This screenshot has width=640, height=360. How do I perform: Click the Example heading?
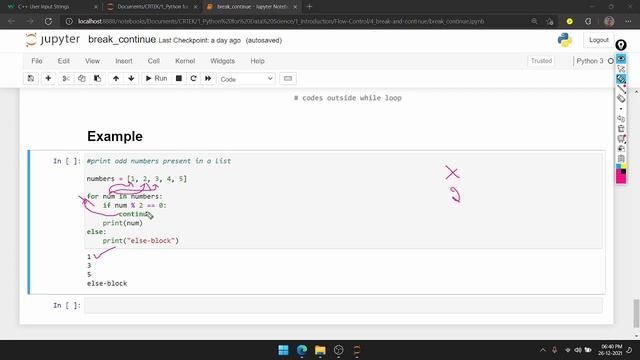click(x=115, y=136)
